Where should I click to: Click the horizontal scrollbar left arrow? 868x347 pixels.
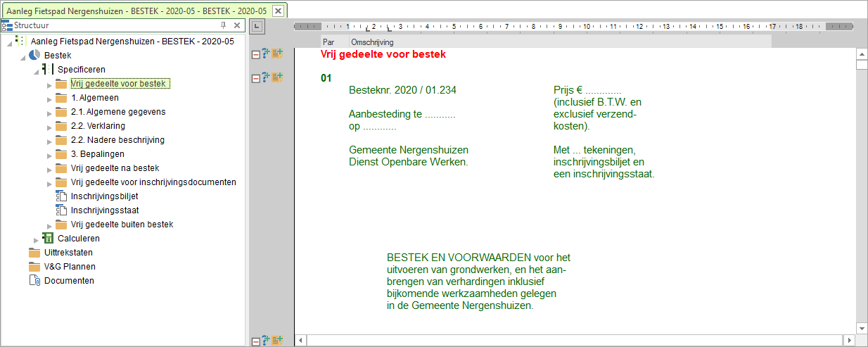click(x=301, y=341)
